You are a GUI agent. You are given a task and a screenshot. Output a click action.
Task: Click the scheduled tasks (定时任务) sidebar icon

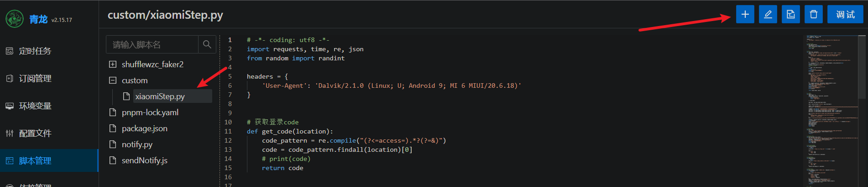tap(10, 51)
